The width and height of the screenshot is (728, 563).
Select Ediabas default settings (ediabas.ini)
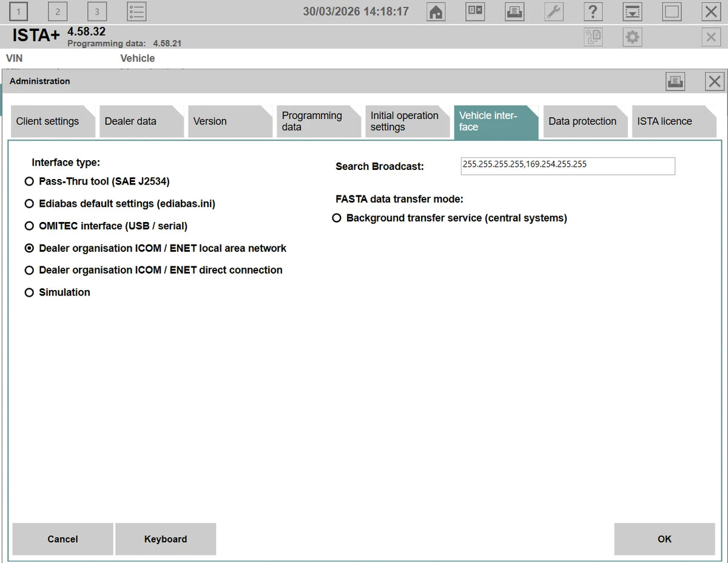[x=120, y=204]
